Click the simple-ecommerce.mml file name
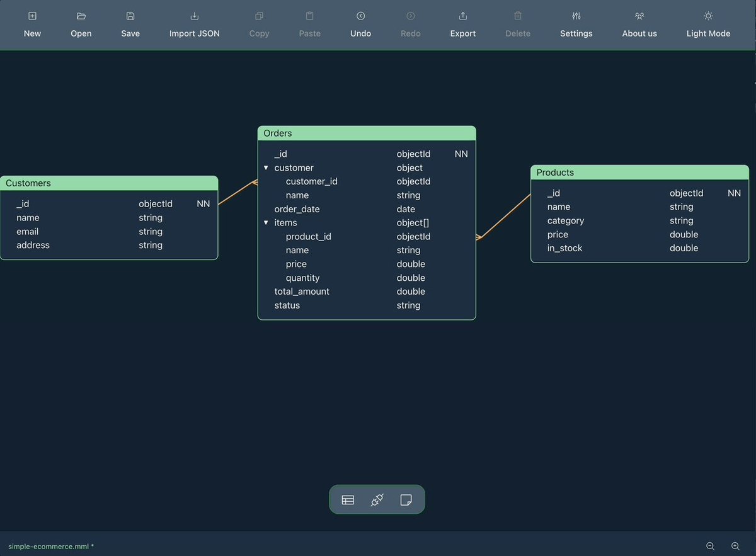 (51, 547)
